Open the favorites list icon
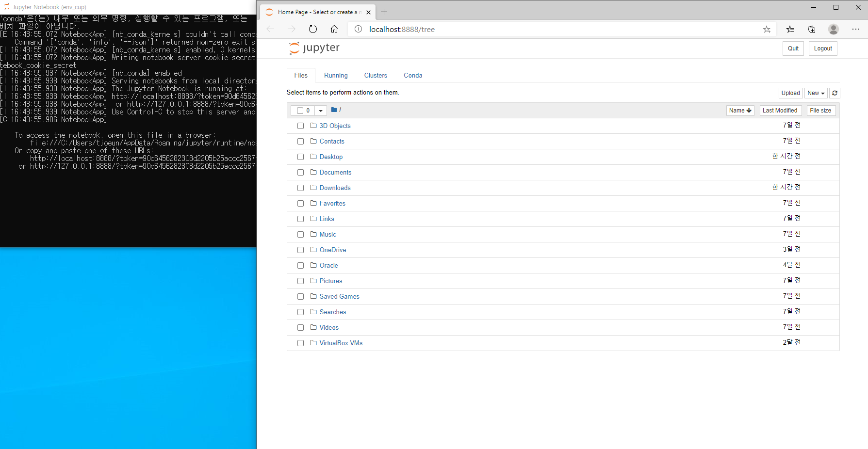 pyautogui.click(x=790, y=29)
